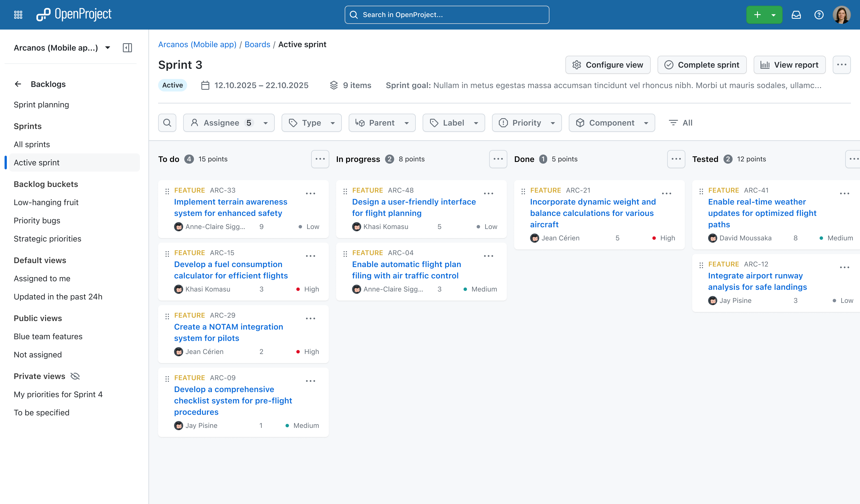860x504 pixels.
Task: Expand the Arcanos project selector chevron
Action: tap(107, 48)
